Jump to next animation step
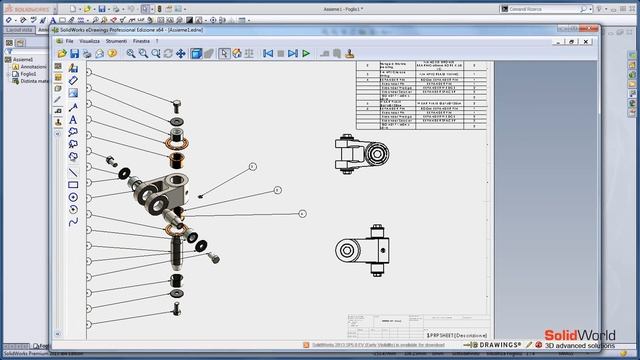The height and width of the screenshot is (360, 640). 293,53
